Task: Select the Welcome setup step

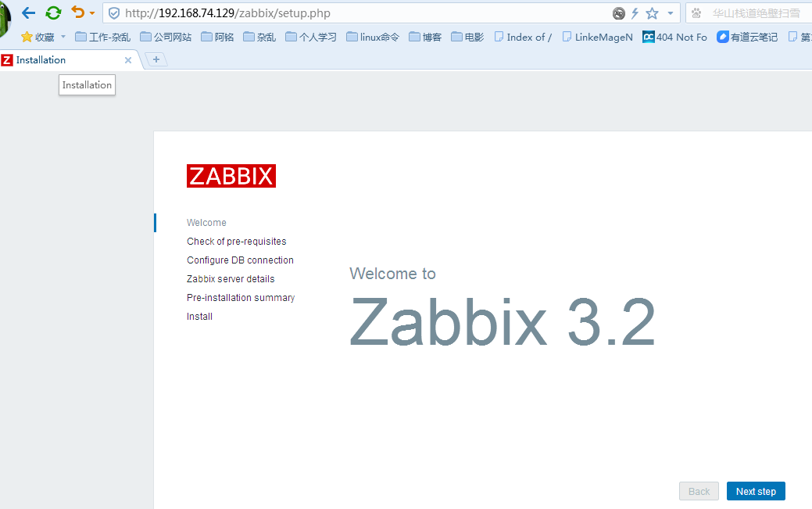Action: tap(206, 223)
